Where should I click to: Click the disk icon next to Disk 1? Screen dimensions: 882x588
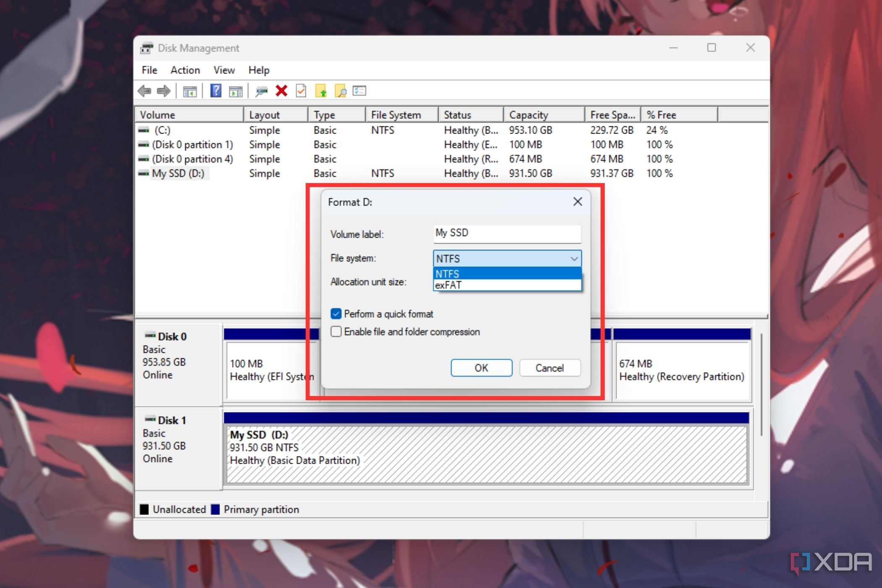(x=150, y=419)
